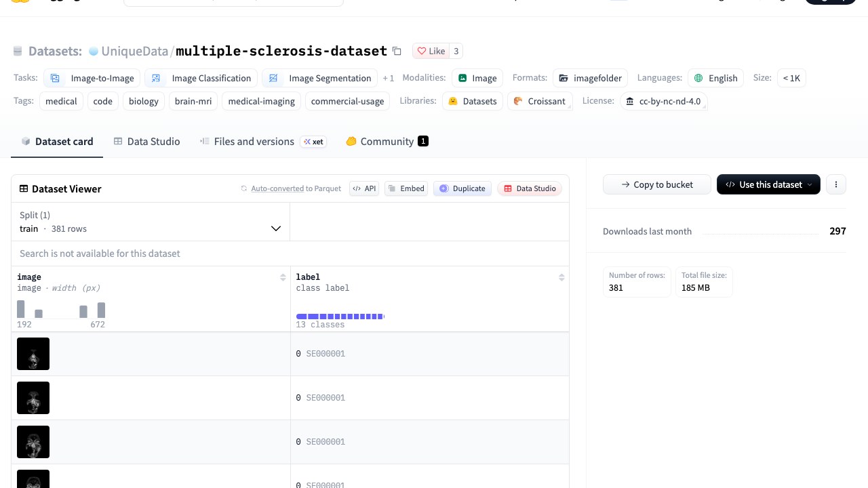Switch to the Dataset card tab

[57, 141]
